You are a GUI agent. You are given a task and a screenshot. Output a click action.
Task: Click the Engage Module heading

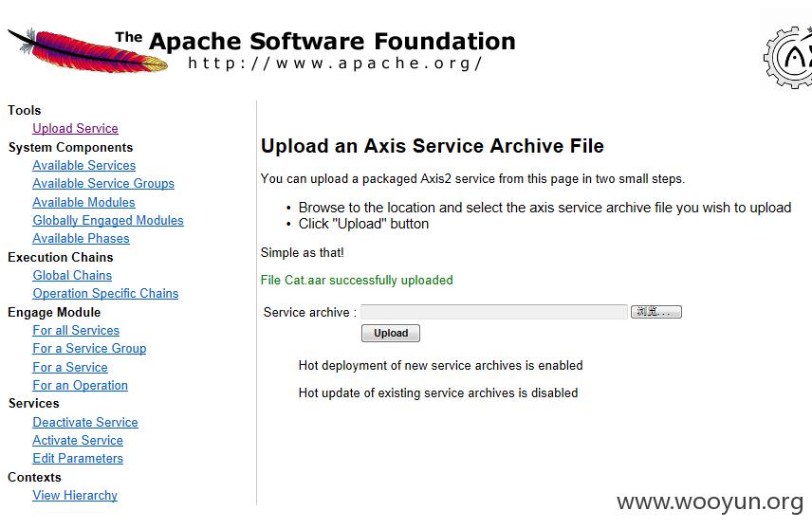54,312
